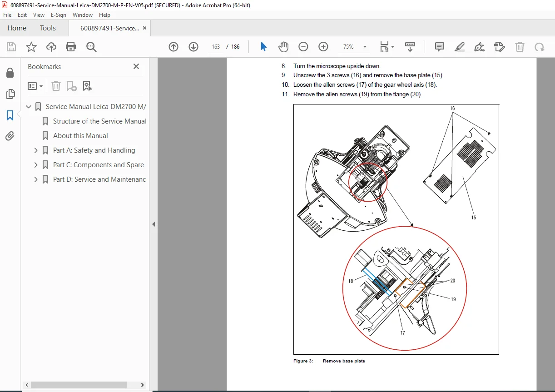This screenshot has height=392, width=555.
Task: Open the Edit menu
Action: [x=22, y=15]
